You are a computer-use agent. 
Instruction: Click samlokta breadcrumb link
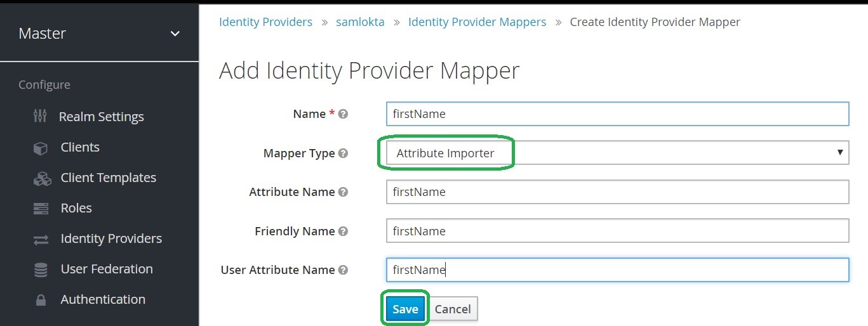360,22
